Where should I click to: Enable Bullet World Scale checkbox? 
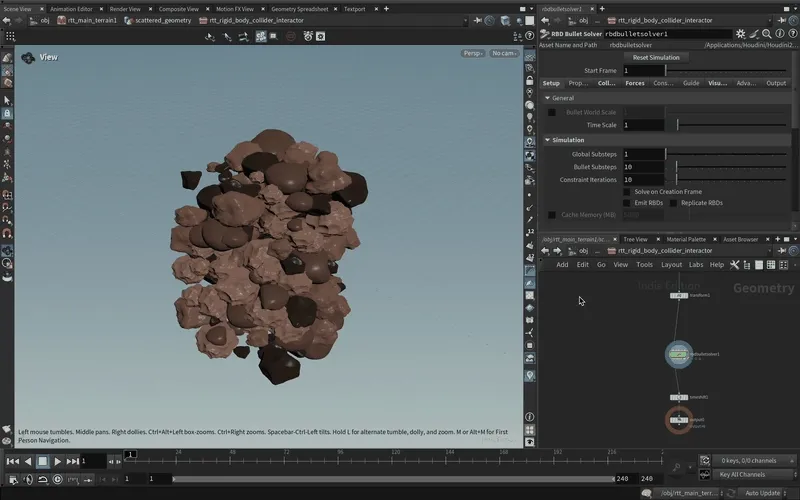(552, 112)
